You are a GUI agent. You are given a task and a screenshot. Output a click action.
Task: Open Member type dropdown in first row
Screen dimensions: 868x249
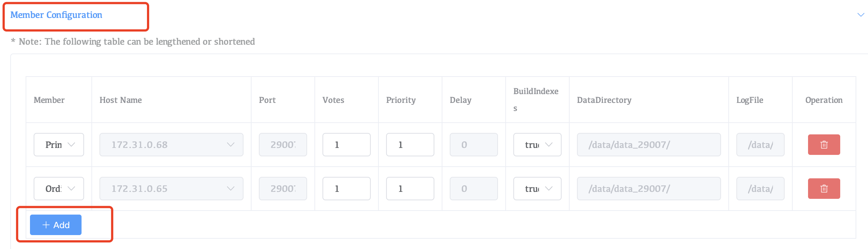point(59,145)
